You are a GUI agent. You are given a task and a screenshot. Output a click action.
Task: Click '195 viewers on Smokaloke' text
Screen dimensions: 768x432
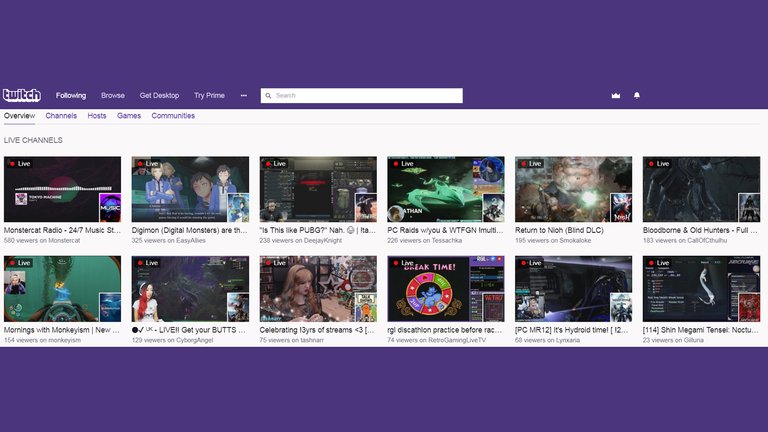pos(553,240)
